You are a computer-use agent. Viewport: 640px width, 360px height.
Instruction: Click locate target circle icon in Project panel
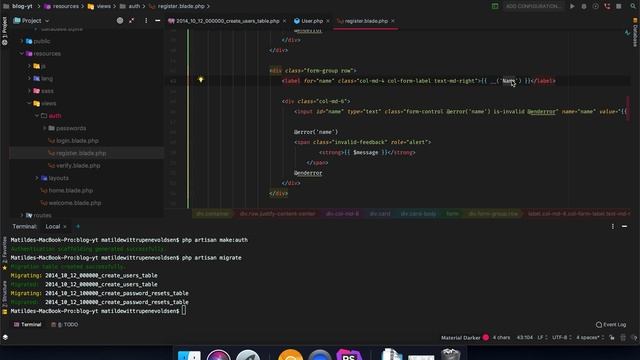pyautogui.click(x=120, y=20)
